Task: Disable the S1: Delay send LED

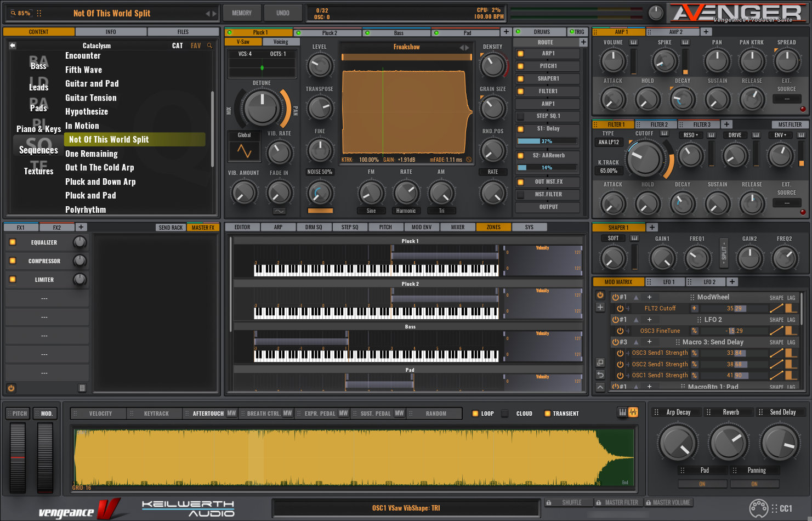Action: point(520,129)
